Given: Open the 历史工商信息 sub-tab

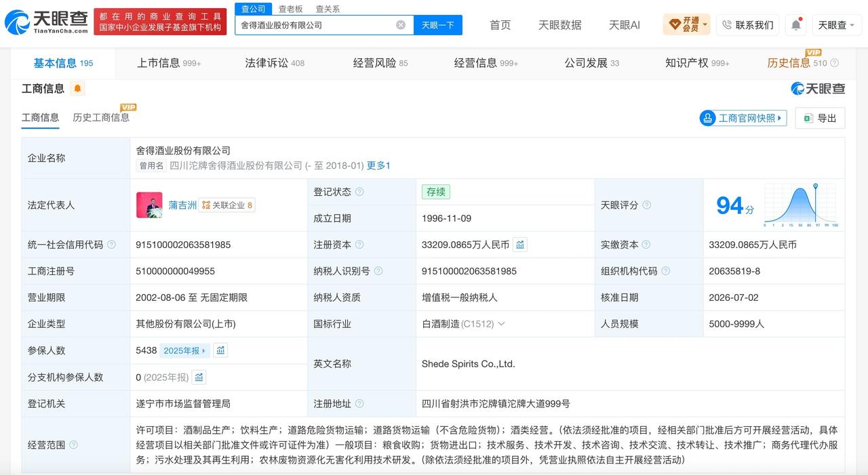Looking at the screenshot, I should (101, 117).
